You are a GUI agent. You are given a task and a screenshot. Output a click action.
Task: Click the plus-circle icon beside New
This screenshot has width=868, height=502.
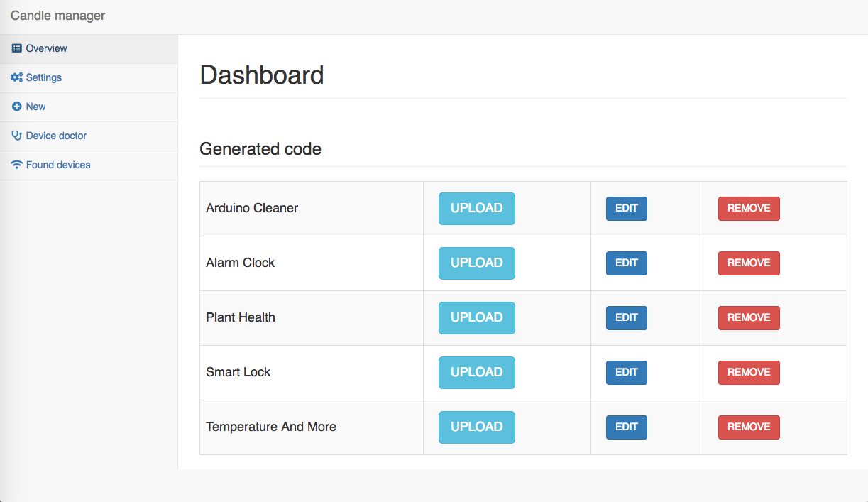click(17, 107)
